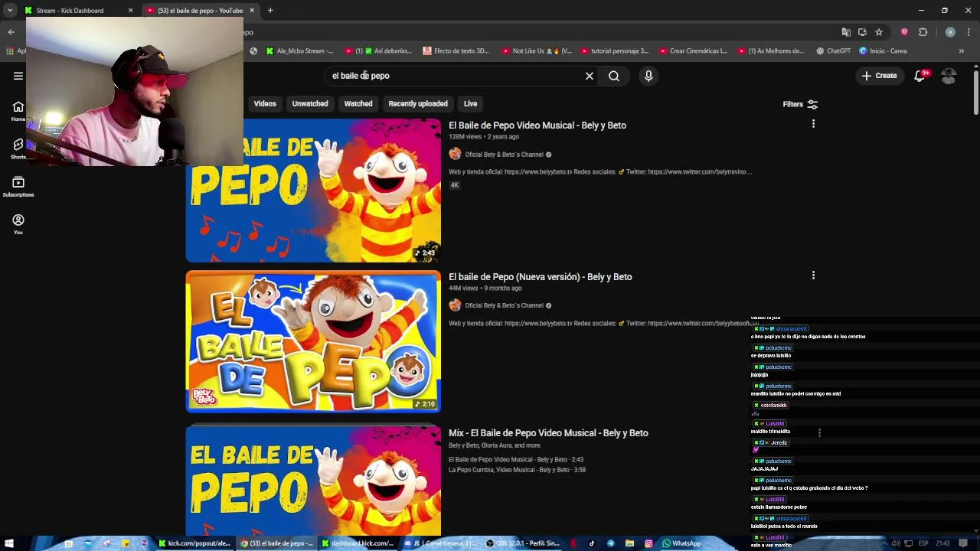Open Ale_Mcbo Stream bookmark
The width and height of the screenshot is (980, 551).
(299, 51)
